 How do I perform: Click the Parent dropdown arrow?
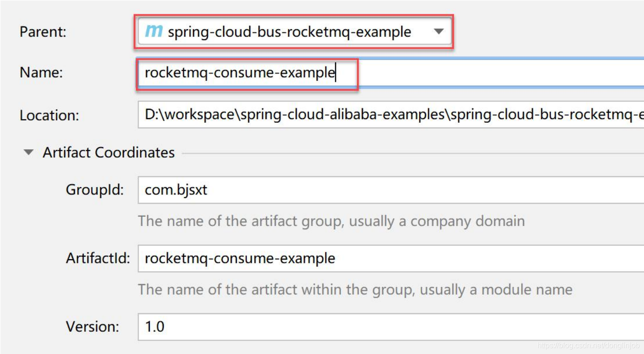click(x=438, y=32)
